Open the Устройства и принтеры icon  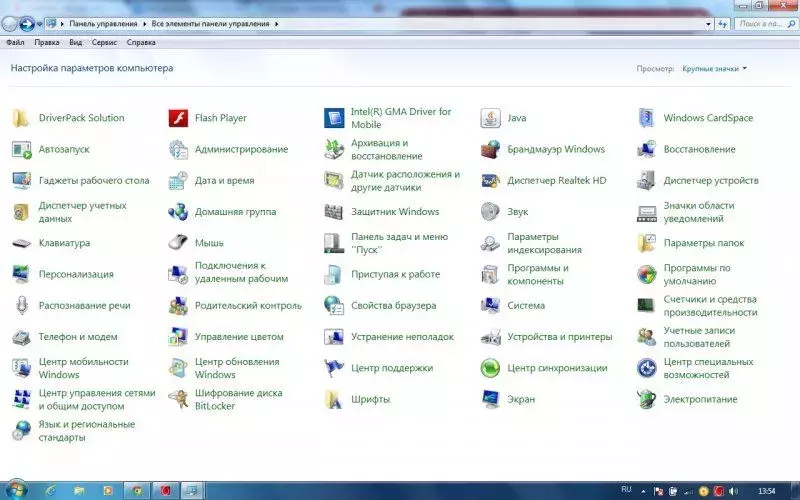coord(490,337)
